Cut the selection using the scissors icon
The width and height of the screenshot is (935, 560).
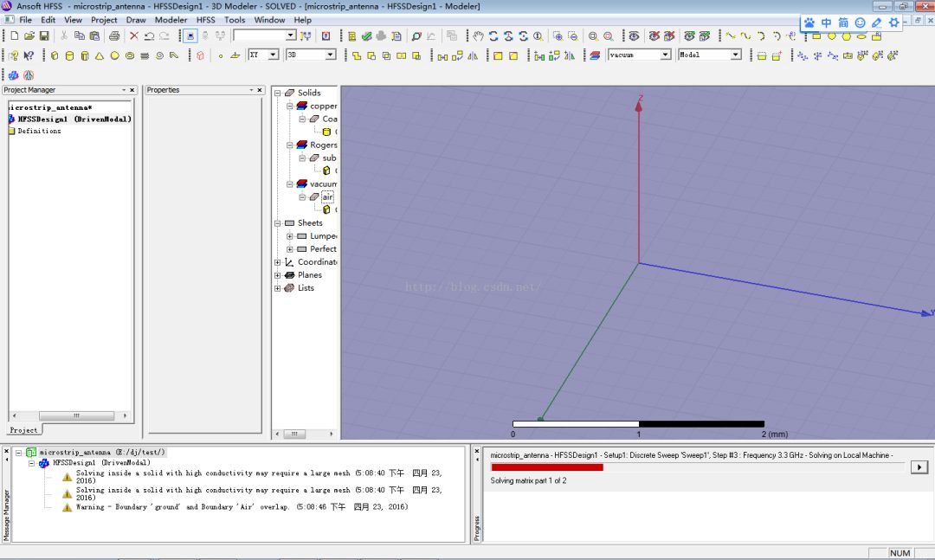(64, 35)
